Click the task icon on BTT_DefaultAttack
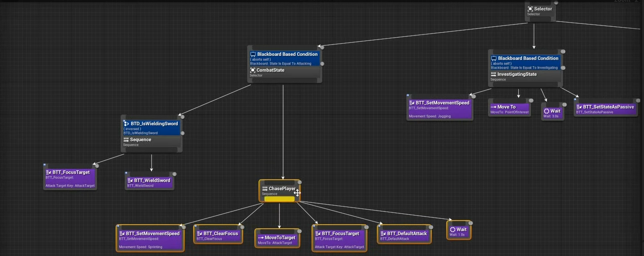The width and height of the screenshot is (644, 256). coord(383,234)
